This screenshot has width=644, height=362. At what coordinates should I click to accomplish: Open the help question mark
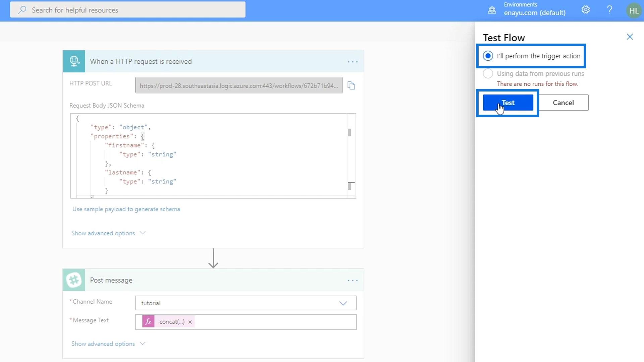point(609,10)
